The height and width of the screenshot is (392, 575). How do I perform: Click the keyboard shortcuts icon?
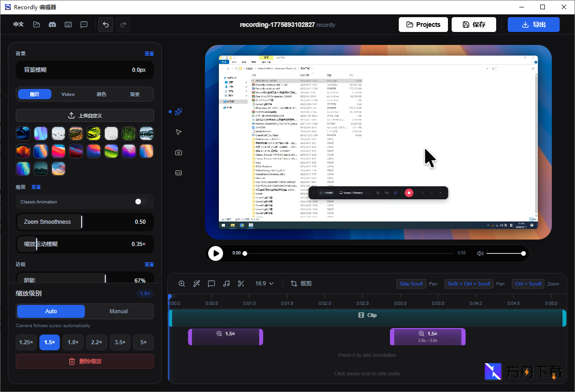click(x=68, y=25)
